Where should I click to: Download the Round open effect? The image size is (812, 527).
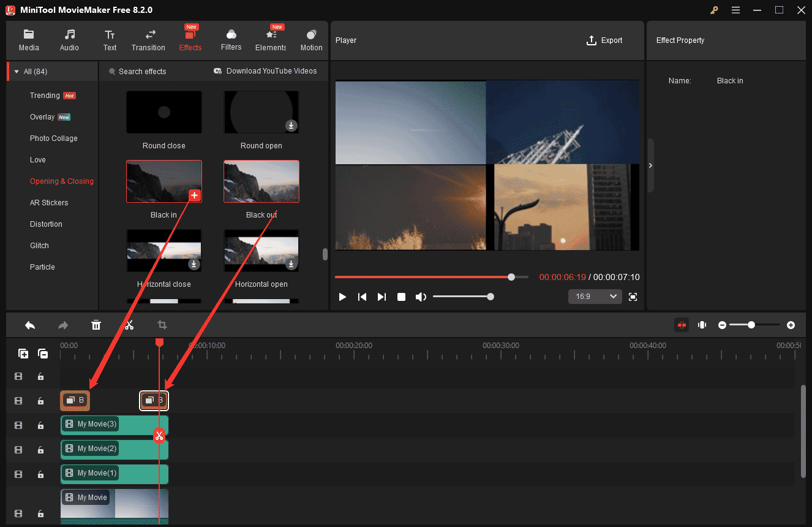pos(291,126)
